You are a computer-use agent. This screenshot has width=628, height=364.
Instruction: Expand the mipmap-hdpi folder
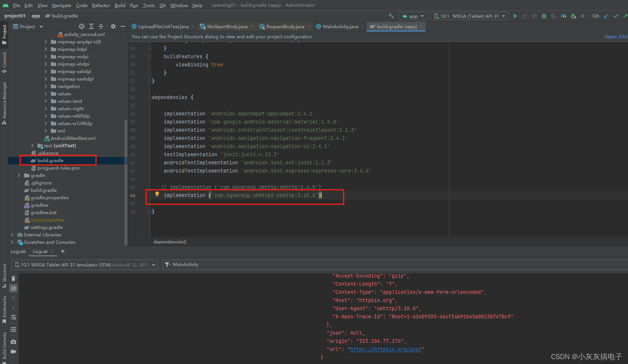coord(46,49)
